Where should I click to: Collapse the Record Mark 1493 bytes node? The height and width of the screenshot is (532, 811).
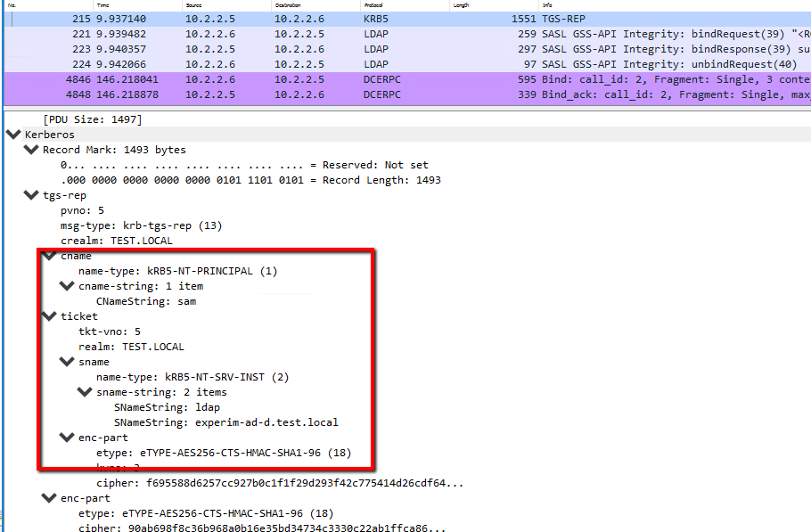pyautogui.click(x=31, y=150)
